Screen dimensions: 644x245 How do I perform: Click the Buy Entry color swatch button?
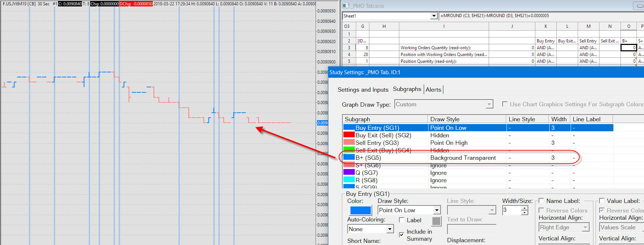[x=360, y=210]
